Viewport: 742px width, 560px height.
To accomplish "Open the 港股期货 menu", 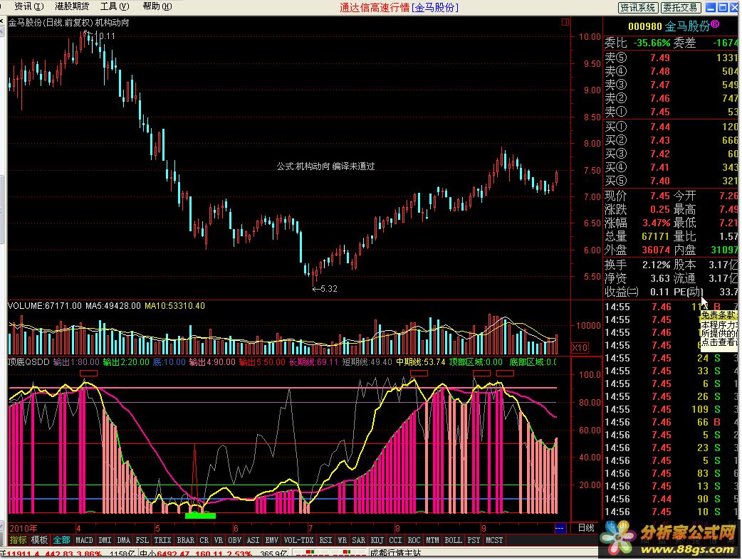I will point(71,6).
